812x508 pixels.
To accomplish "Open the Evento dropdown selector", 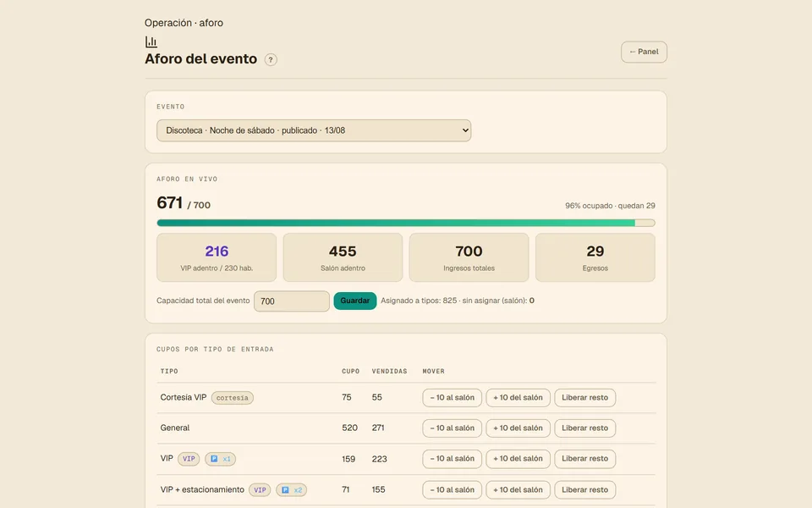I will click(314, 130).
